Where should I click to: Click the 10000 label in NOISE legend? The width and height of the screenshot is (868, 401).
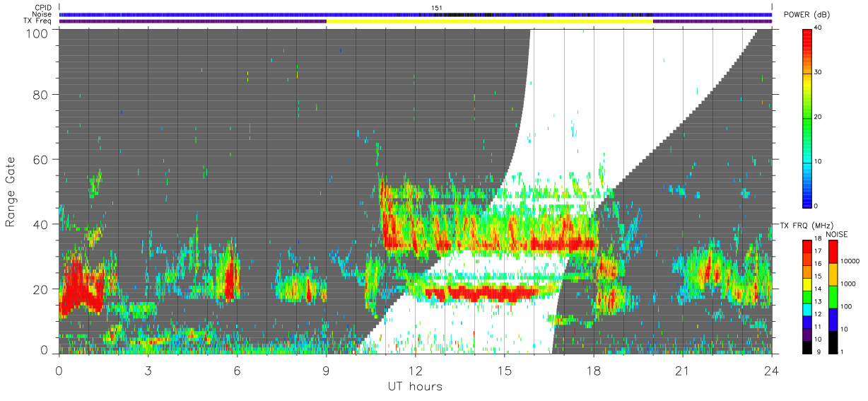pyautogui.click(x=850, y=262)
